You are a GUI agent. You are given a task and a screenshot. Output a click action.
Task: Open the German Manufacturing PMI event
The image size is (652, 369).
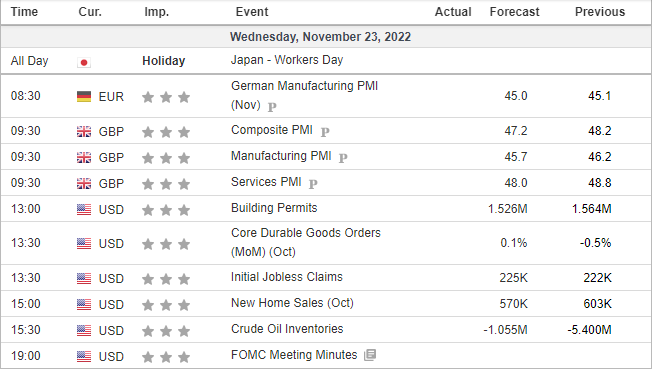304,95
